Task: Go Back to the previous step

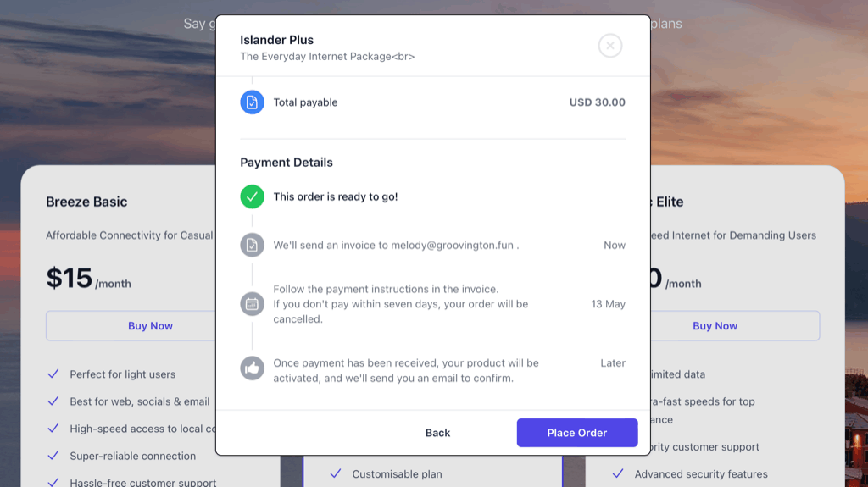Action: tap(437, 433)
